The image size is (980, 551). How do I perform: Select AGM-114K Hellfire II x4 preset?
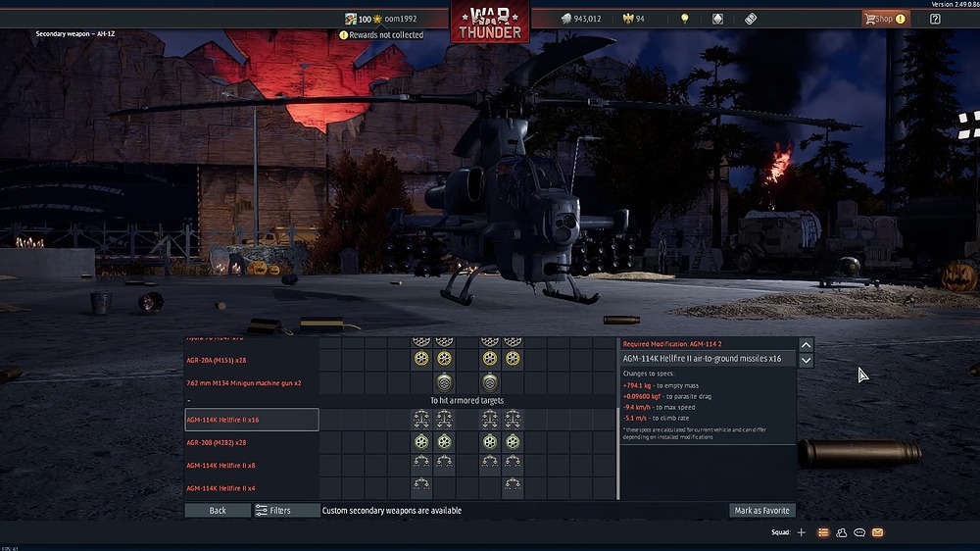[x=252, y=488]
